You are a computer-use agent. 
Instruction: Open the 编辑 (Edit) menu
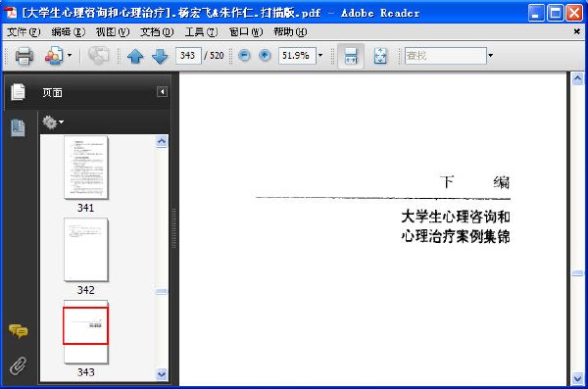click(x=69, y=32)
